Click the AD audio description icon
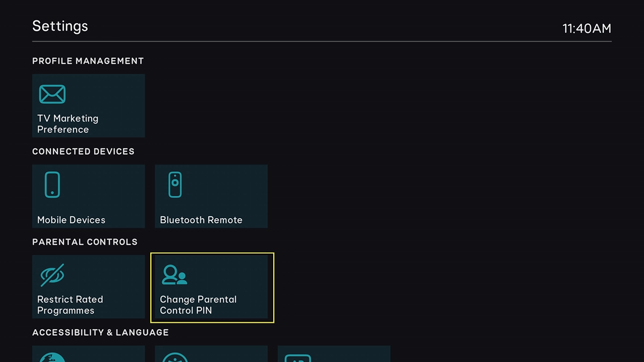The width and height of the screenshot is (644, 362). [x=298, y=357]
